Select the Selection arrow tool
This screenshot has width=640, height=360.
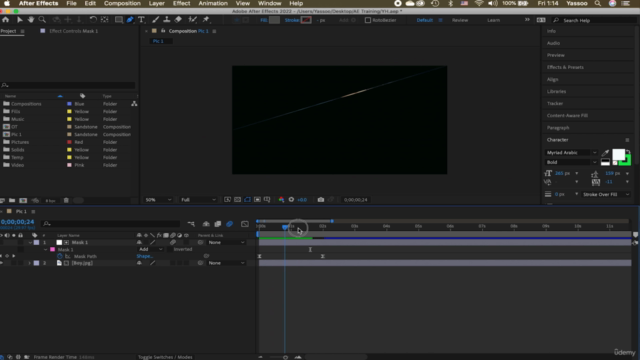pyautogui.click(x=19, y=20)
